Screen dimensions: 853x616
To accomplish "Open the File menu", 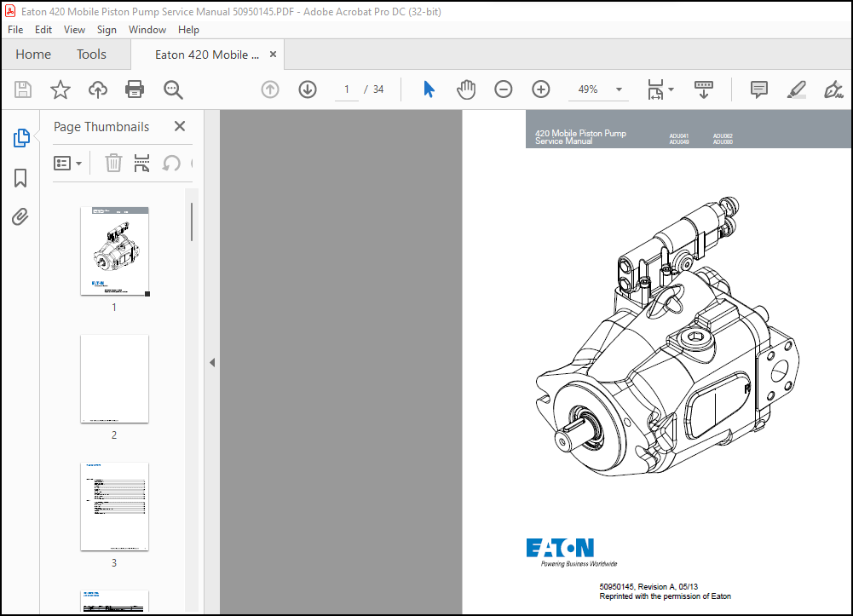I will tap(15, 30).
